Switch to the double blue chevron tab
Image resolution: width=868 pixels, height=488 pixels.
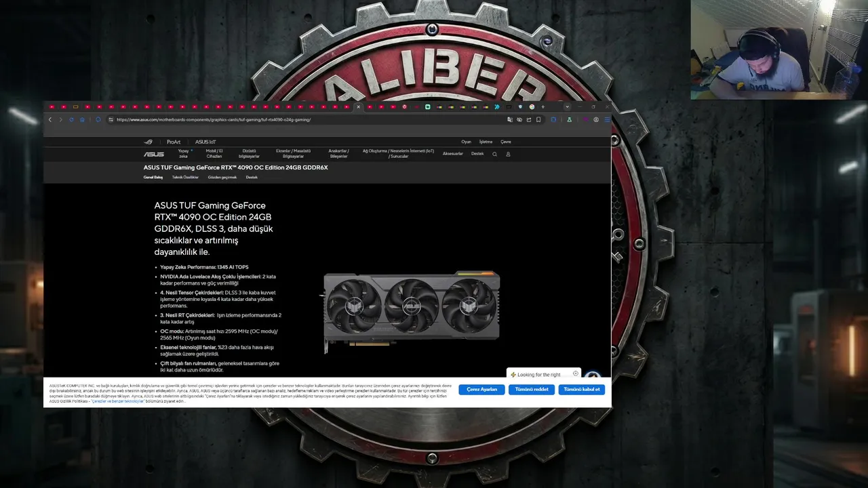pos(497,106)
